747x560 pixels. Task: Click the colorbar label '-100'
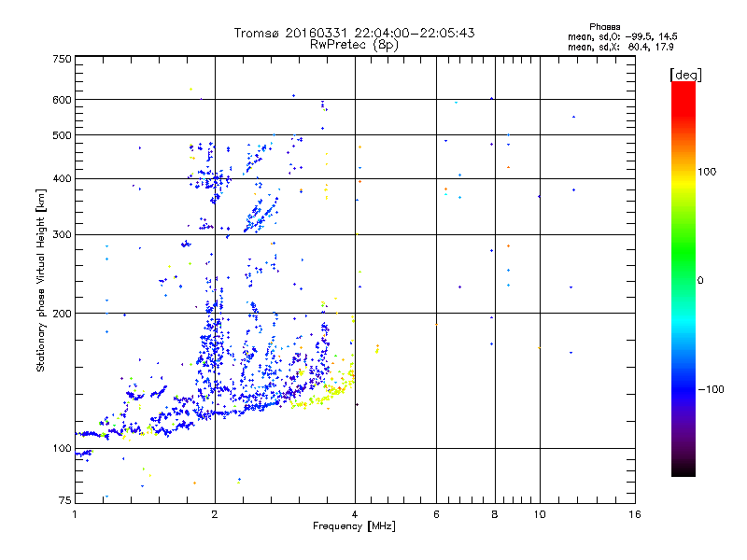[712, 389]
